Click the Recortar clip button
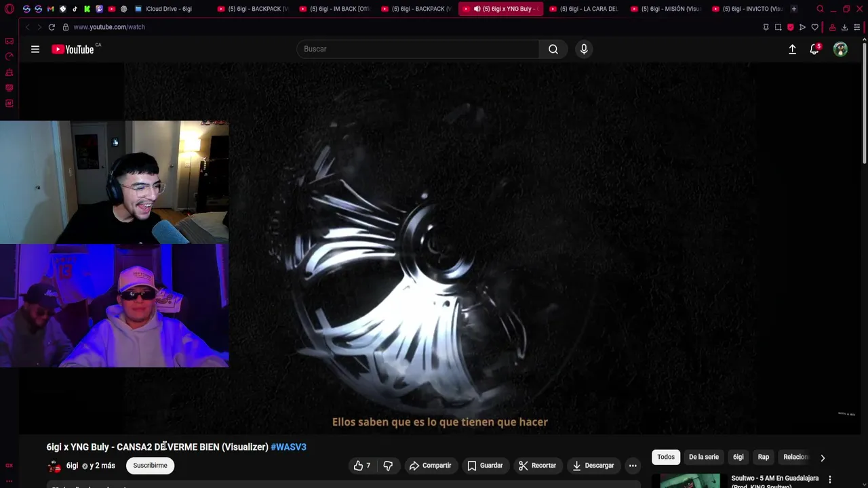Viewport: 868px width, 488px height. click(x=537, y=466)
